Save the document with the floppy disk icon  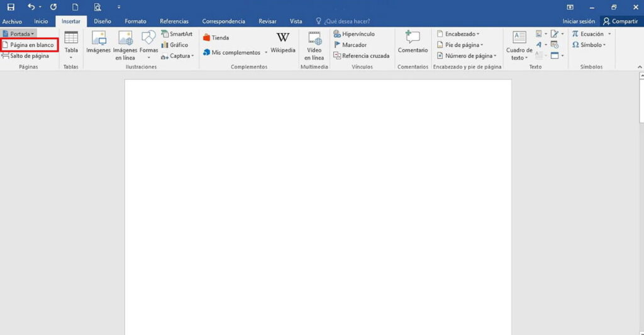(x=11, y=7)
